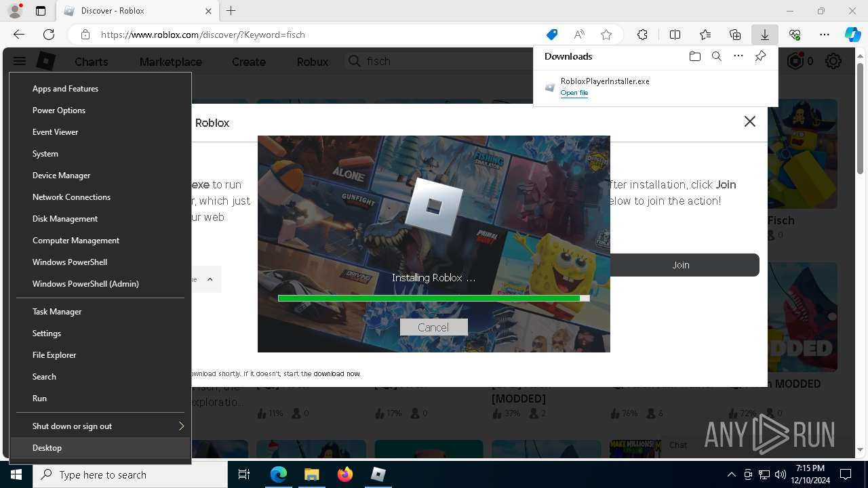Close the Roblox download dialog
This screenshot has height=488, width=868.
749,121
